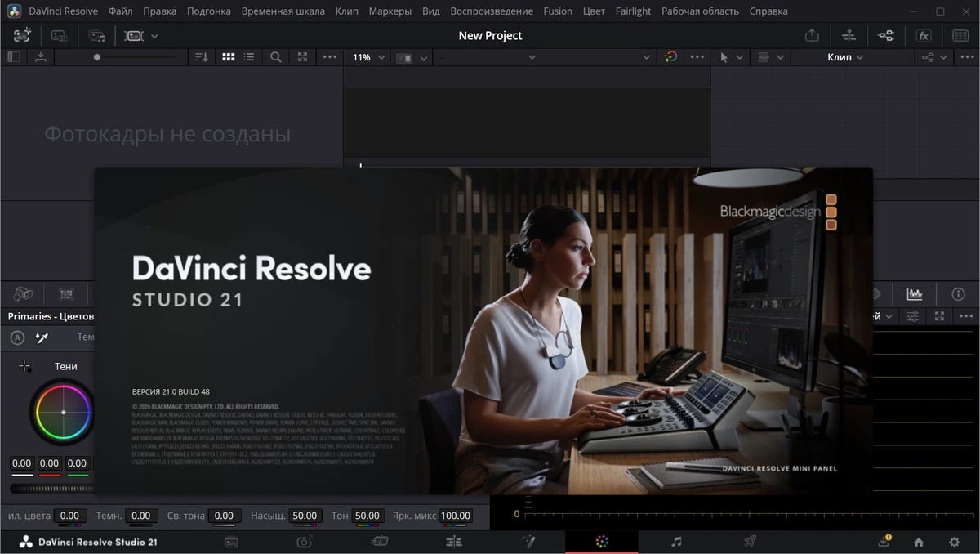Switch gallery to list view
Viewport: 980px width, 554px height.
click(x=249, y=57)
